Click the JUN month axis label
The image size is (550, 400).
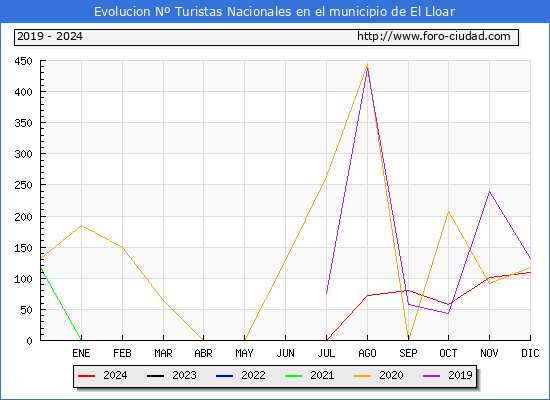(x=286, y=353)
